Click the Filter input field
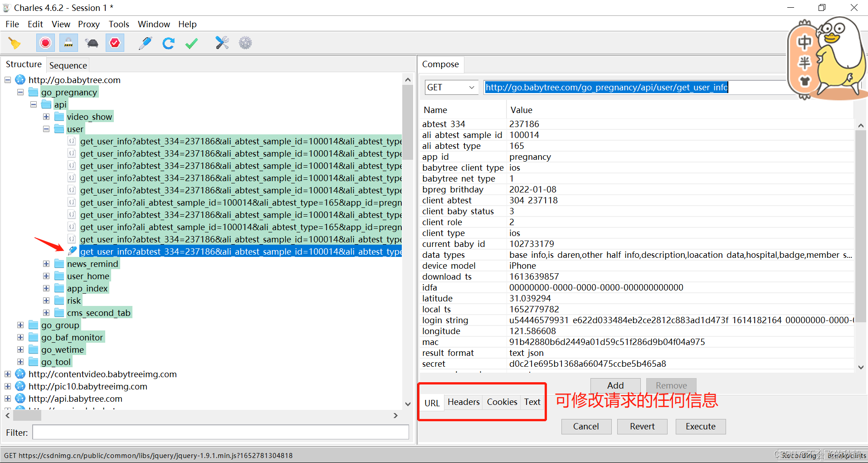The image size is (868, 463). [x=220, y=432]
